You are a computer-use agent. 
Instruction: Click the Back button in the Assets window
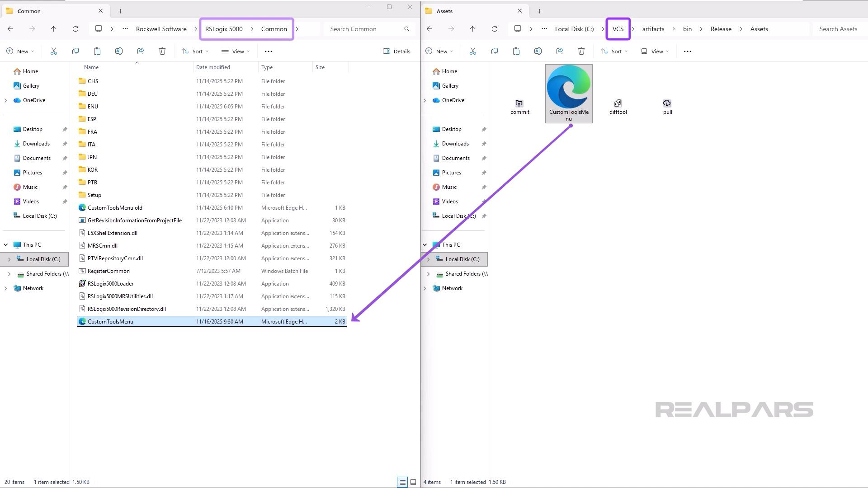tap(429, 28)
